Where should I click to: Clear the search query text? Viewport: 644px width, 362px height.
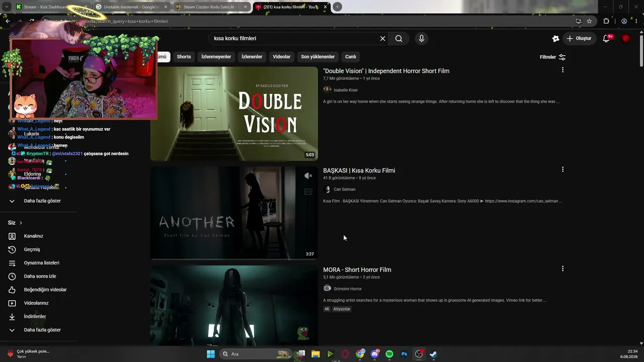(382, 39)
